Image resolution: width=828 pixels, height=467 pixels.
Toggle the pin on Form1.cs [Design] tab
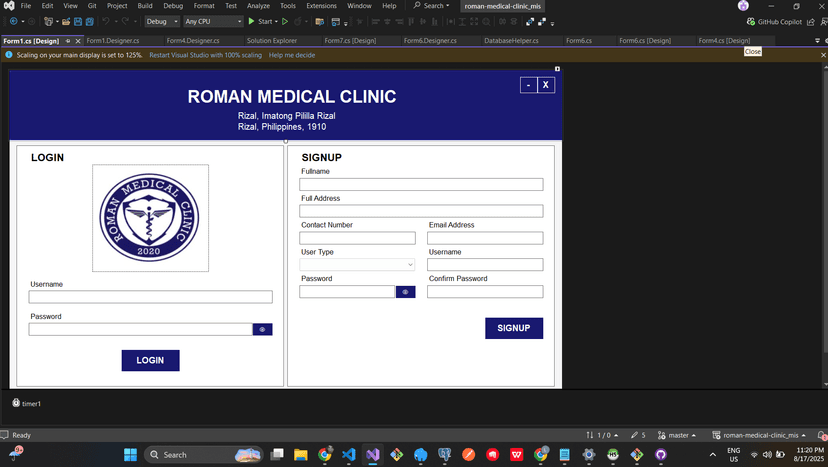(x=68, y=41)
